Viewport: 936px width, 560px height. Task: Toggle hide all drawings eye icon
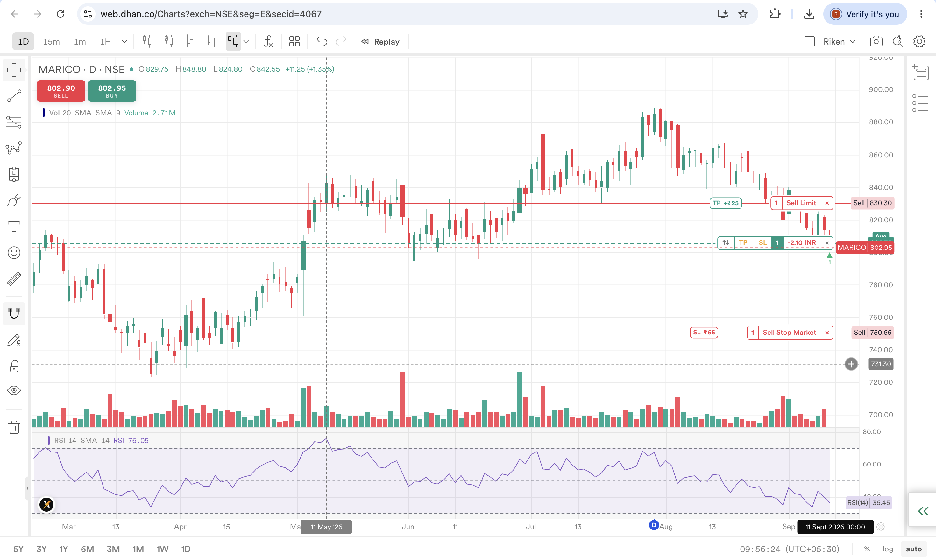pos(14,390)
